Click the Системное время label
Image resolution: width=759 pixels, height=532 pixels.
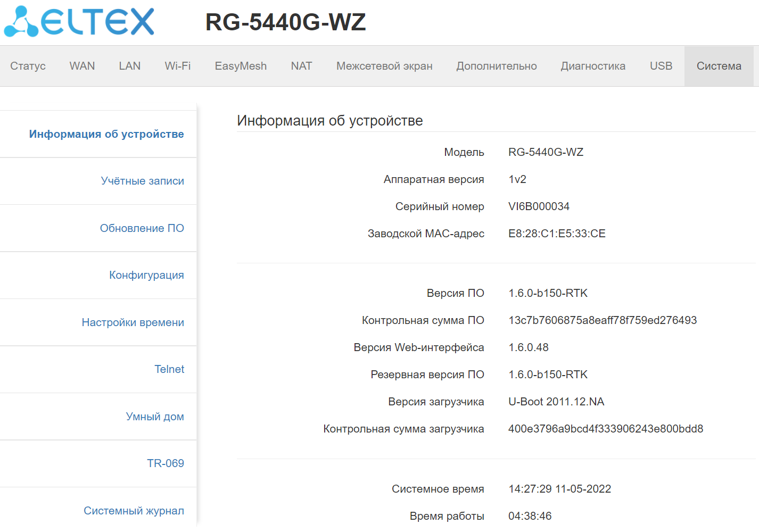pyautogui.click(x=438, y=489)
